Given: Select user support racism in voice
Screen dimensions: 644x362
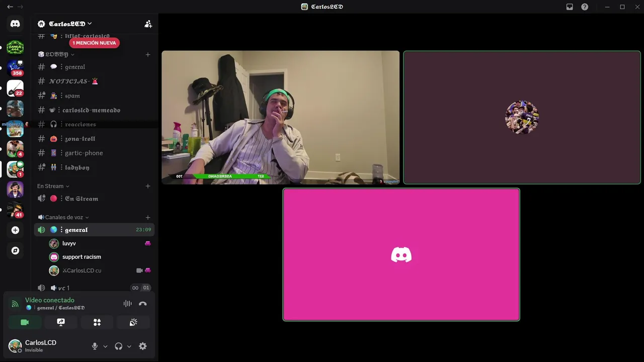Looking at the screenshot, I should (x=100, y=257).
